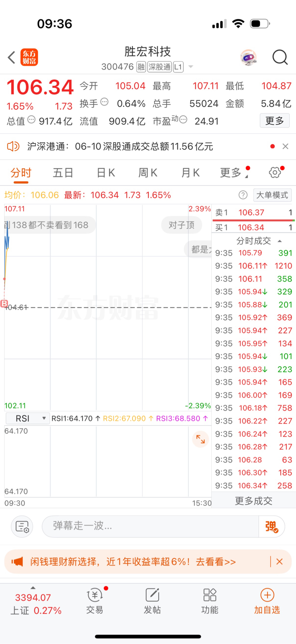Tap the 深股通 badge
The height and width of the screenshot is (644, 296).
(x=160, y=67)
